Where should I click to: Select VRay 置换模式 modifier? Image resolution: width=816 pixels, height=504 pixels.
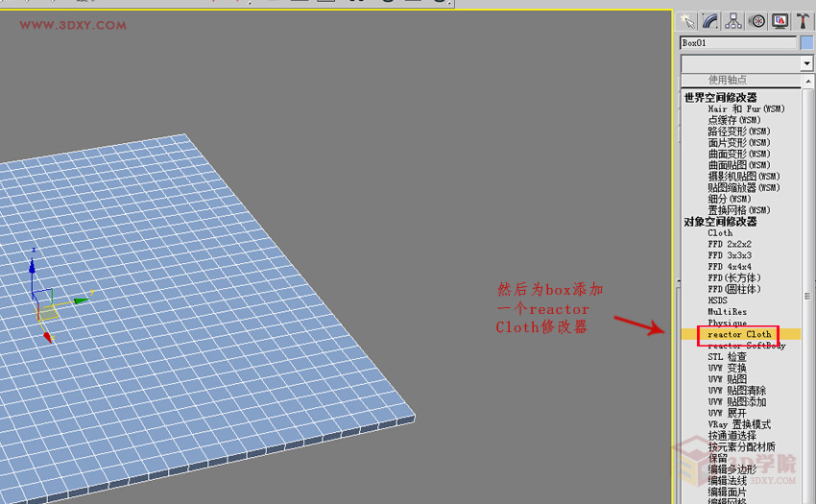pos(739,424)
